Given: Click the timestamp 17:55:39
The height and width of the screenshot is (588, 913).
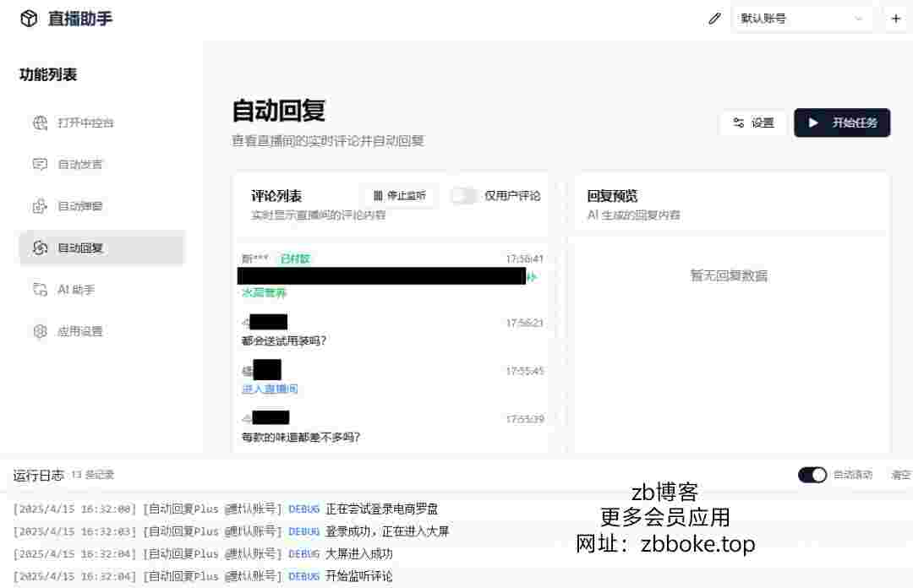Looking at the screenshot, I should (x=525, y=418).
